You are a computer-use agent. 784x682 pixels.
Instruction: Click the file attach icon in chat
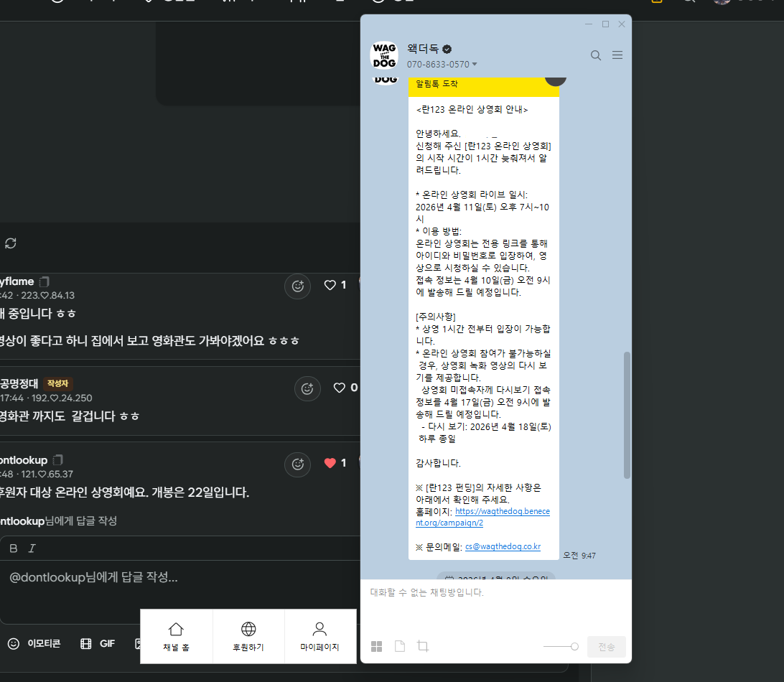tap(400, 646)
